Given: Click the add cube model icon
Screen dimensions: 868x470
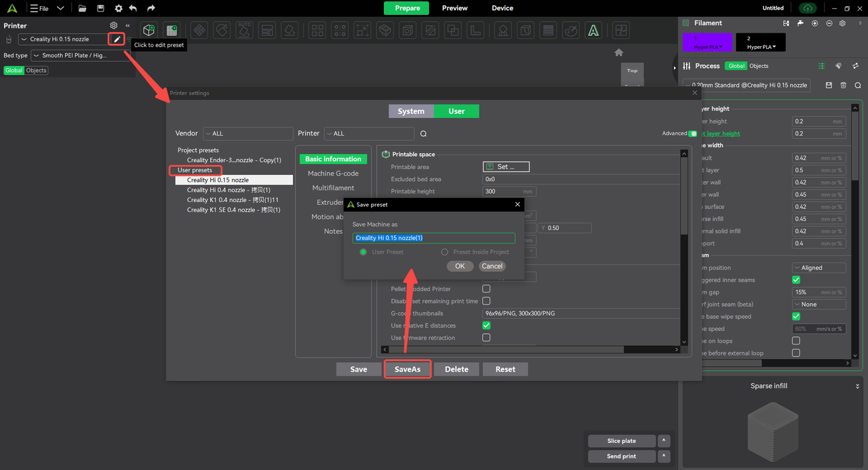Looking at the screenshot, I should click(x=149, y=31).
